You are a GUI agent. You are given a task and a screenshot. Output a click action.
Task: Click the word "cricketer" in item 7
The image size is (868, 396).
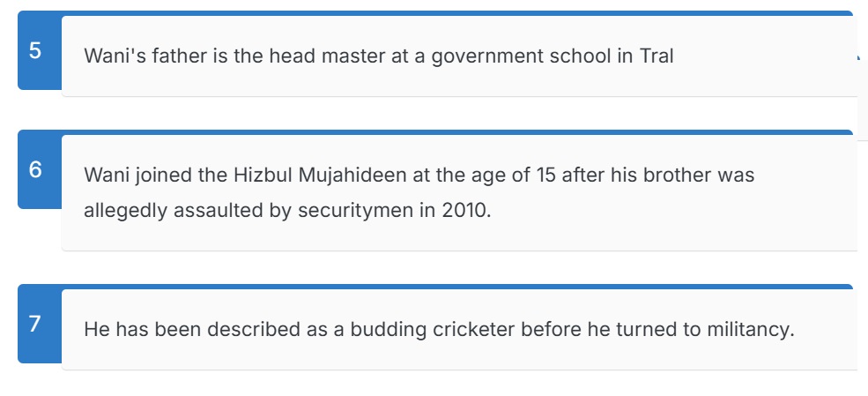tap(474, 330)
